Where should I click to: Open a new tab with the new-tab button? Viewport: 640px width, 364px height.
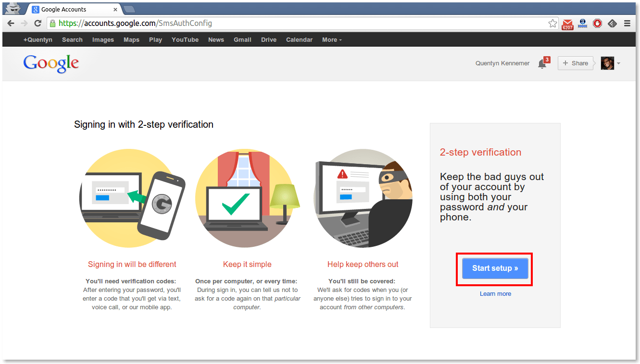pos(129,9)
